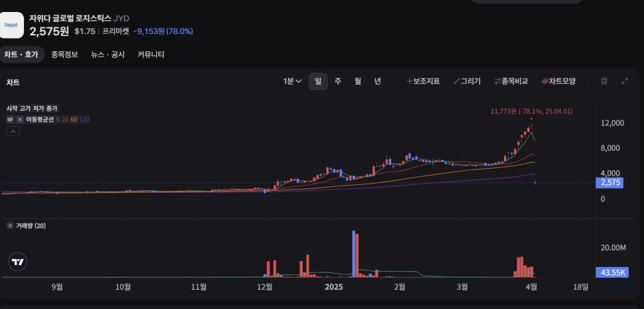Open the 그리기 drawing tool

pos(467,81)
